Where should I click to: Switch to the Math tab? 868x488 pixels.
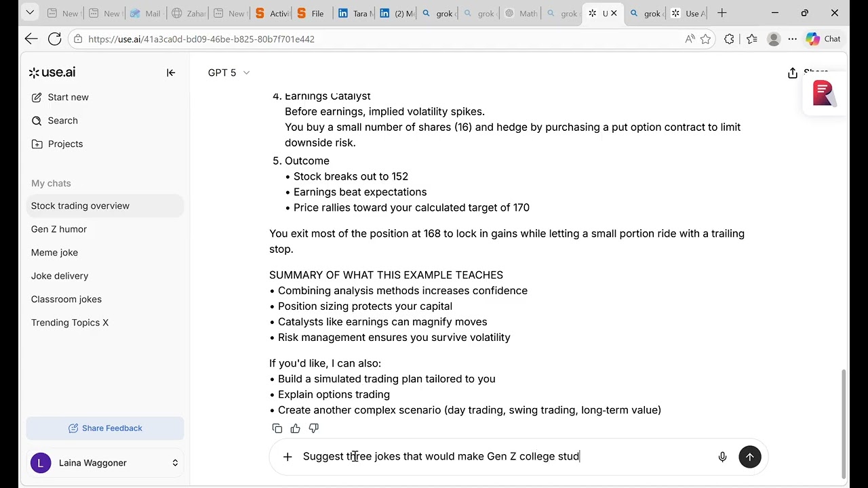click(521, 14)
